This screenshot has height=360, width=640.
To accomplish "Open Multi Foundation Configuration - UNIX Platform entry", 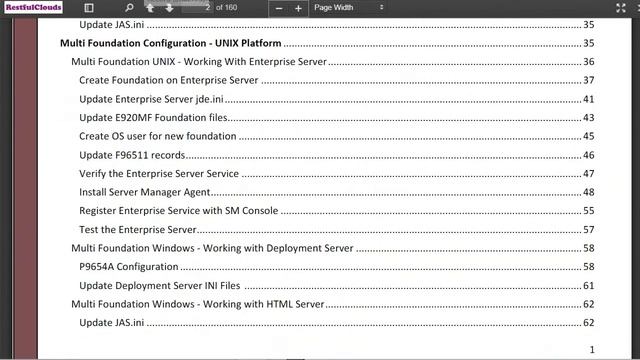I will [171, 43].
